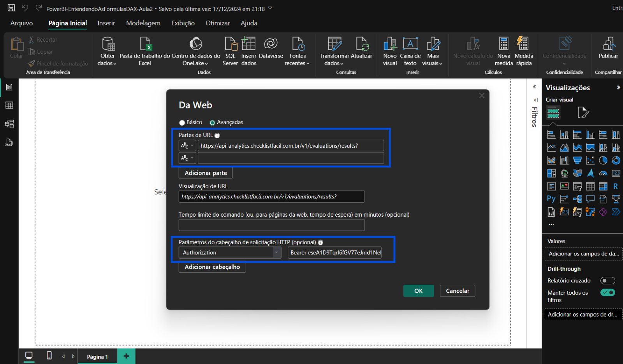Click the Nova medida calculator icon
Image resolution: width=623 pixels, height=364 pixels.
(x=504, y=44)
